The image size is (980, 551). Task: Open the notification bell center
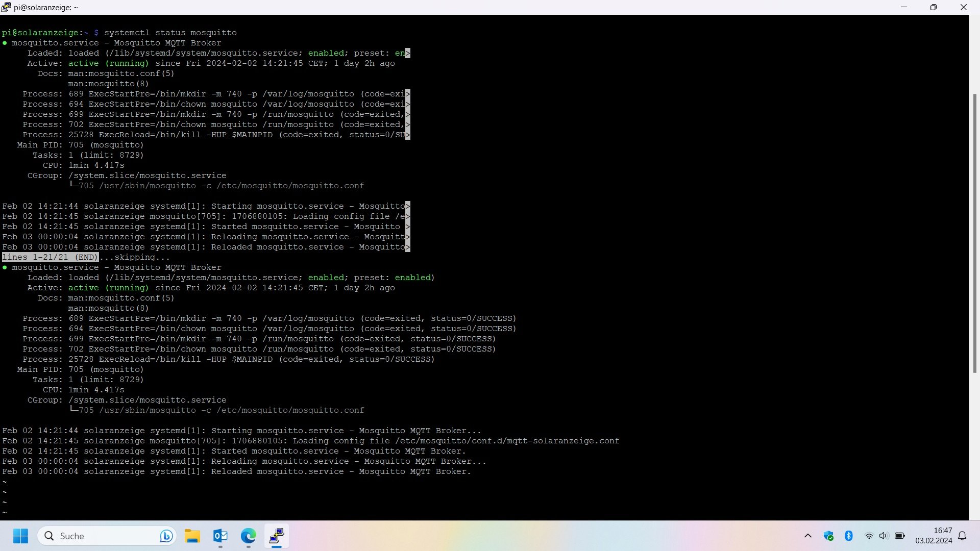[962, 536]
